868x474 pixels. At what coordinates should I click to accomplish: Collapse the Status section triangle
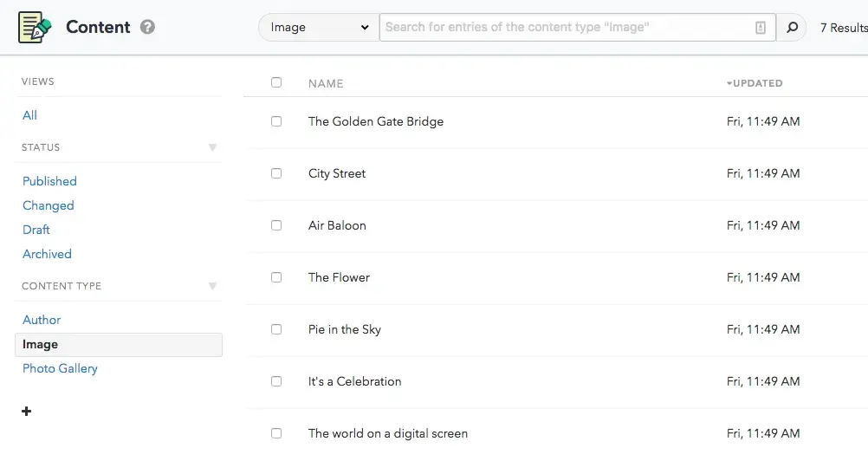click(x=212, y=147)
